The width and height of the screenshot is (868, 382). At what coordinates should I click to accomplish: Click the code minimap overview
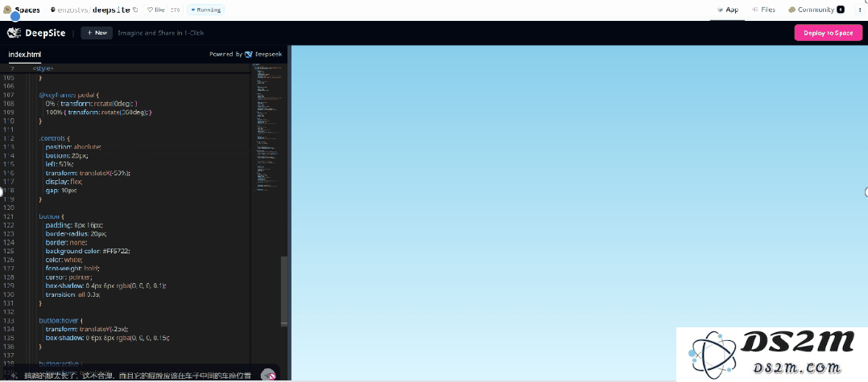click(x=268, y=128)
